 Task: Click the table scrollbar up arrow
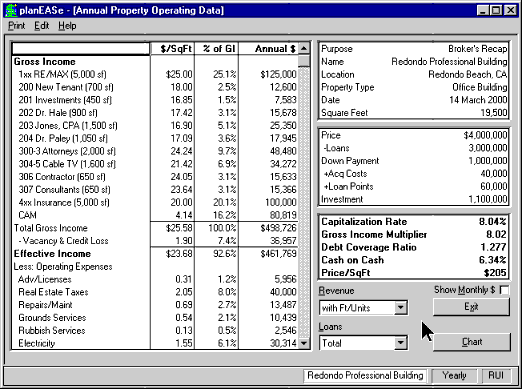click(304, 49)
